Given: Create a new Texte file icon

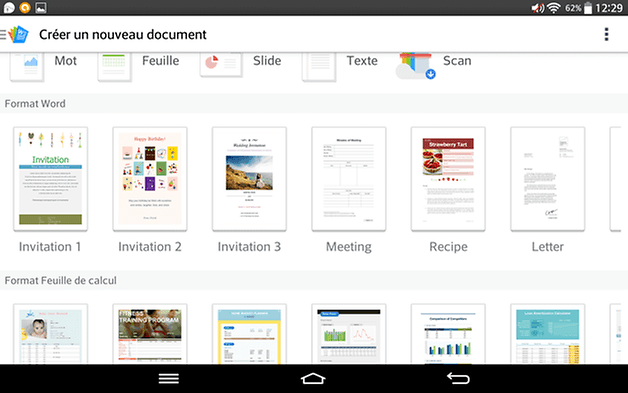Looking at the screenshot, I should [319, 67].
